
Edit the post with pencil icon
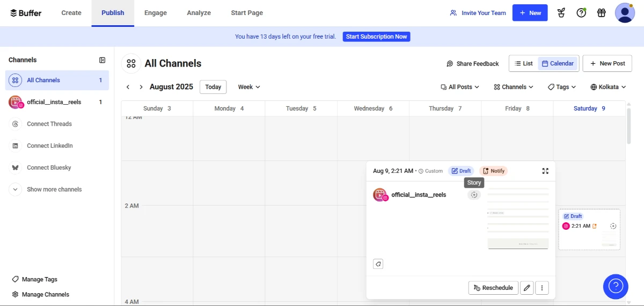pyautogui.click(x=527, y=288)
